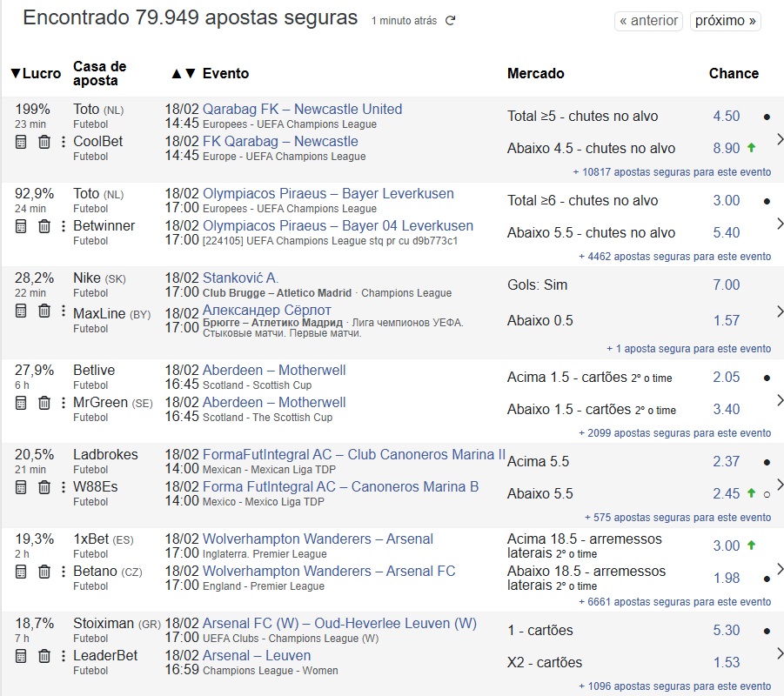Open three-dot menu for the 18,7% Stoiximan row
784x696 pixels.
[63, 657]
